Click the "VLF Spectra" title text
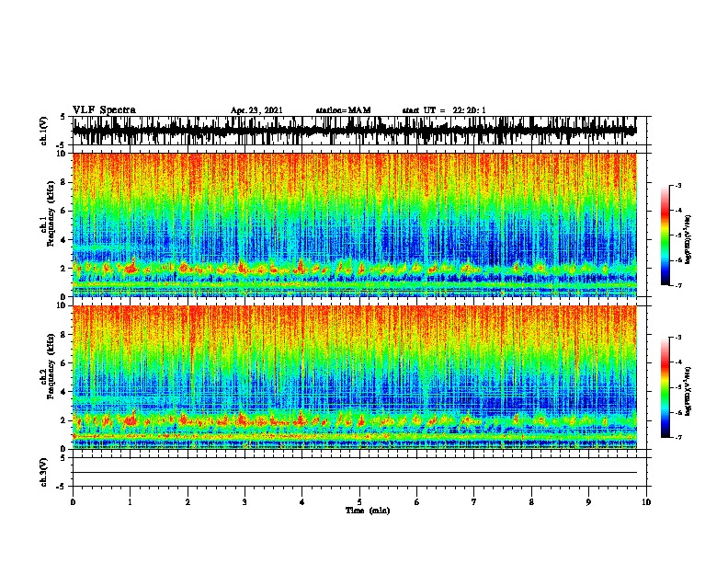This screenshot has width=728, height=563. pyautogui.click(x=104, y=110)
